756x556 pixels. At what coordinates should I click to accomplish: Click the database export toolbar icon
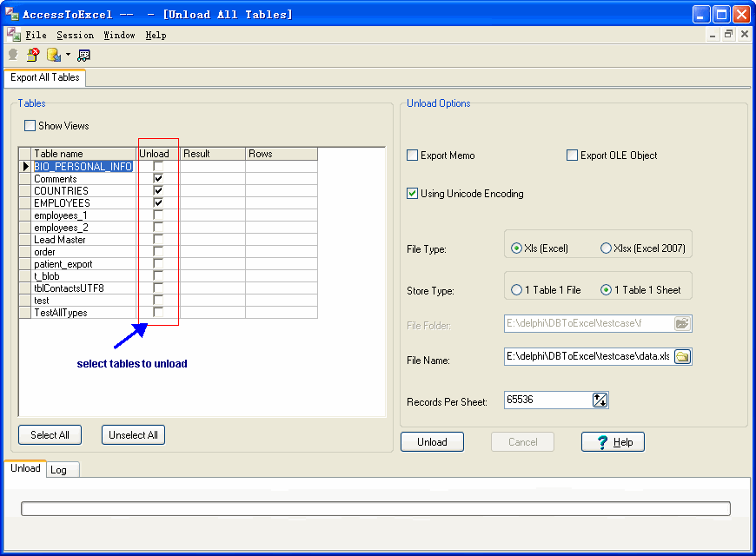(54, 55)
